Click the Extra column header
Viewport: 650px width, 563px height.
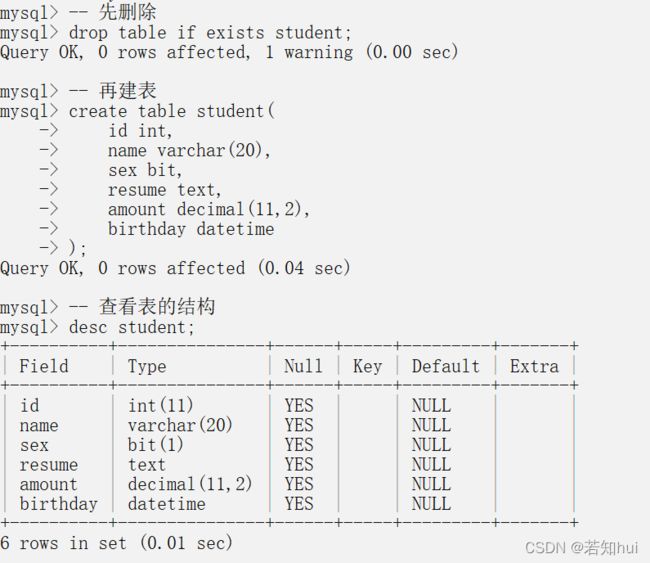coord(534,366)
